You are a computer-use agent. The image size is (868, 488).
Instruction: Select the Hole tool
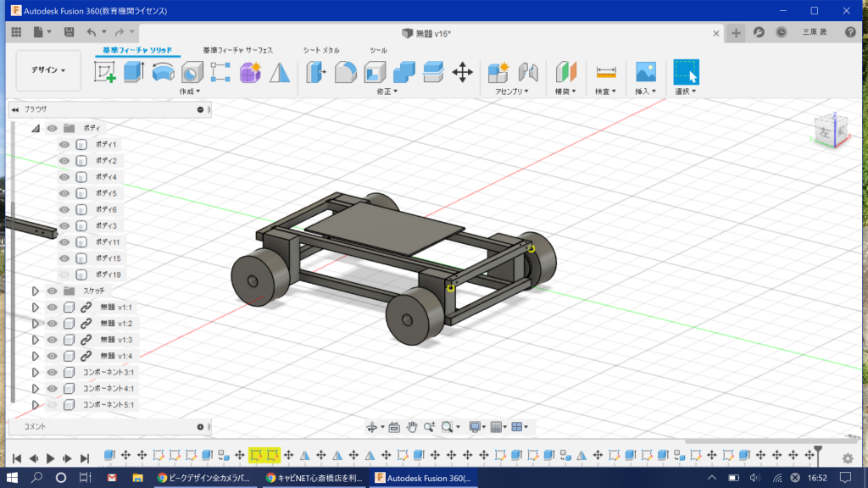[x=192, y=72]
